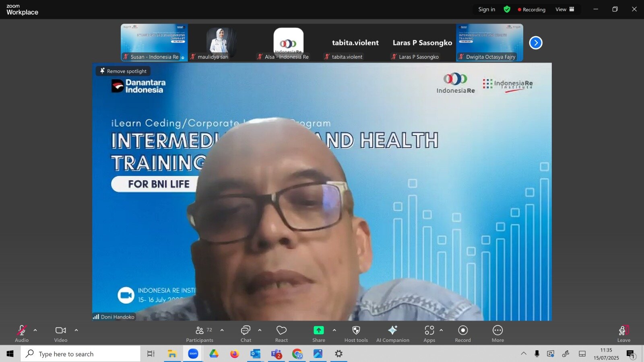Open Outlook from taskbar

pos(255,354)
